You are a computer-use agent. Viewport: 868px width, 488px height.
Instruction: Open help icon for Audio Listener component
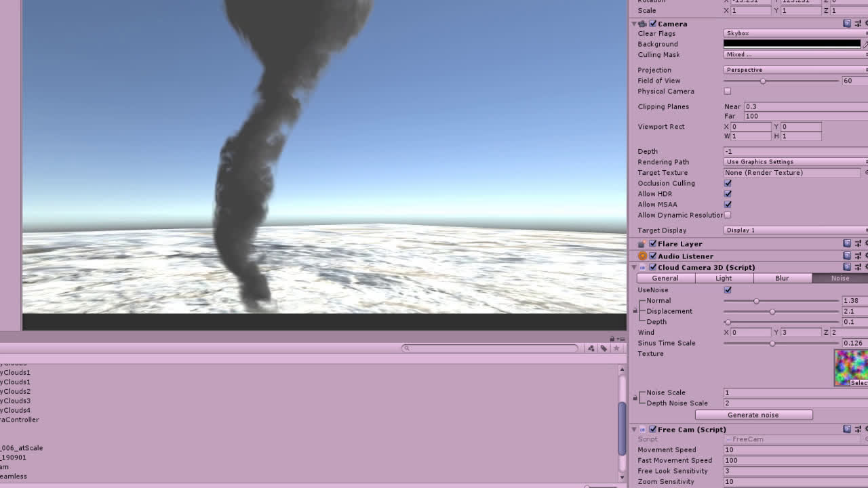847,256
